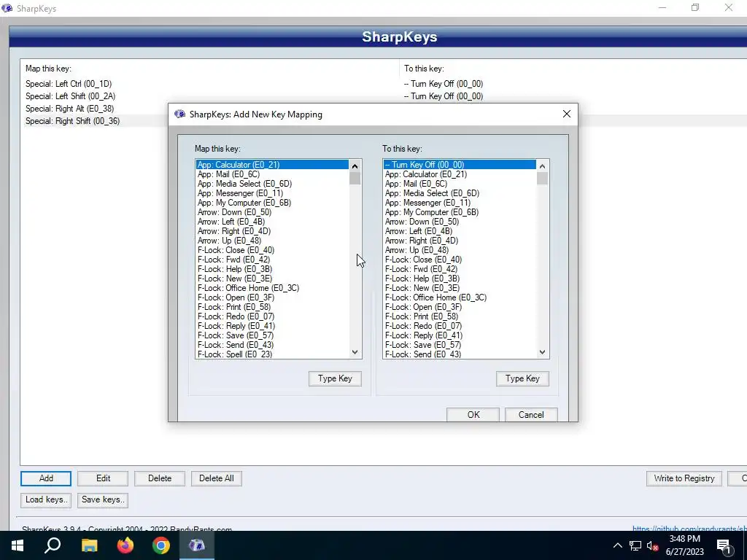Click down arrow of Map this key scrollbar
The image size is (747, 560).
[355, 352]
